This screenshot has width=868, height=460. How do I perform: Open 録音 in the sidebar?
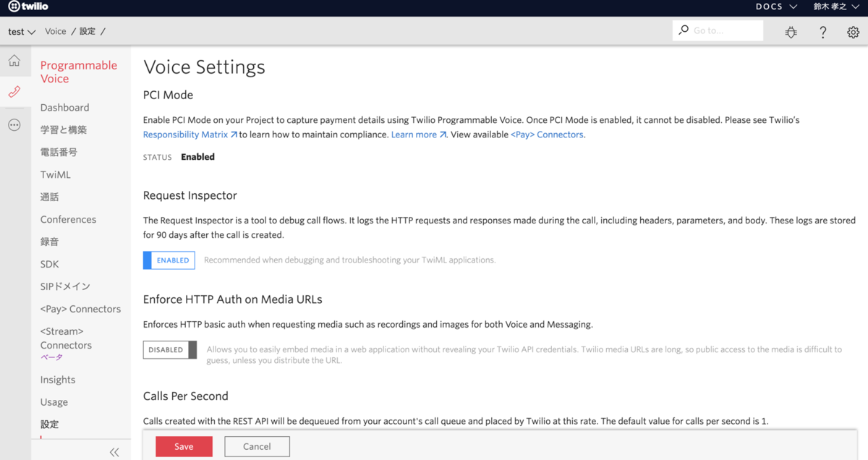[x=50, y=242]
